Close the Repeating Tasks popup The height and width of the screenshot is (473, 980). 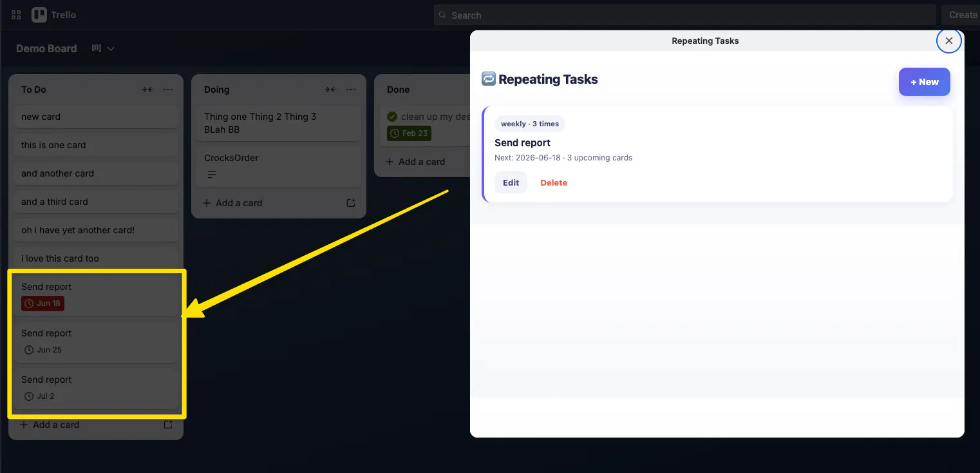click(948, 41)
